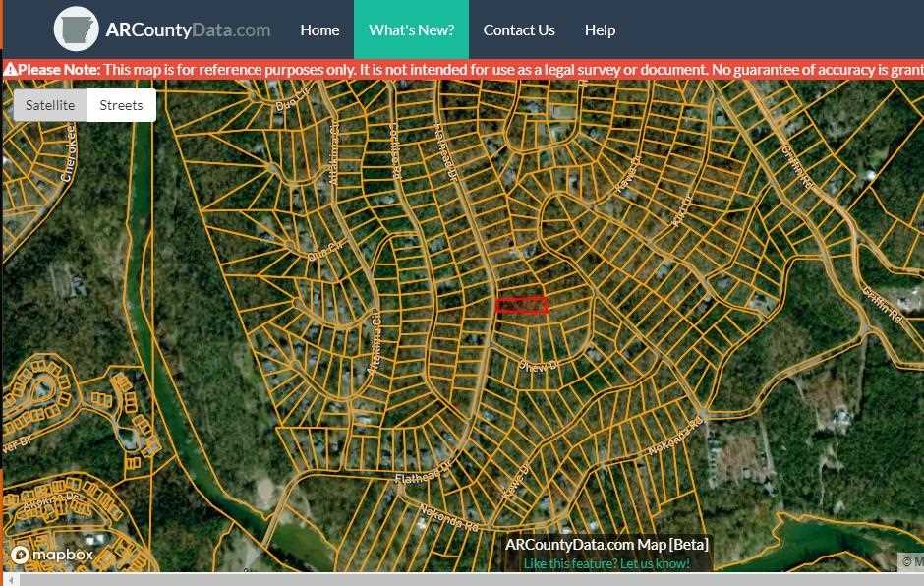This screenshot has height=586, width=924.
Task: Open the What's New? tab
Action: coord(411,29)
